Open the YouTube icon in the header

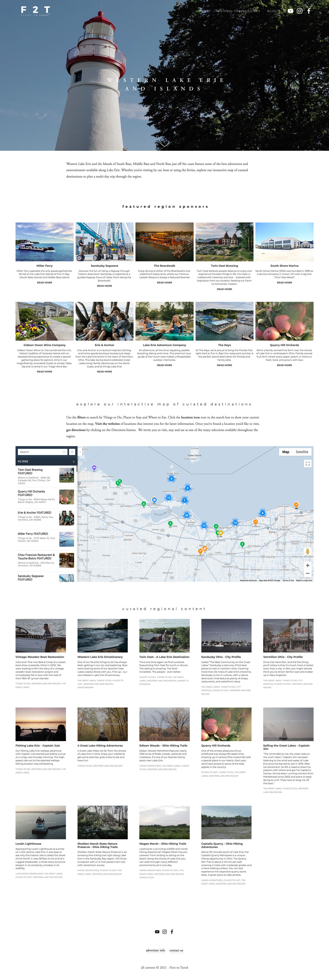tap(290, 11)
